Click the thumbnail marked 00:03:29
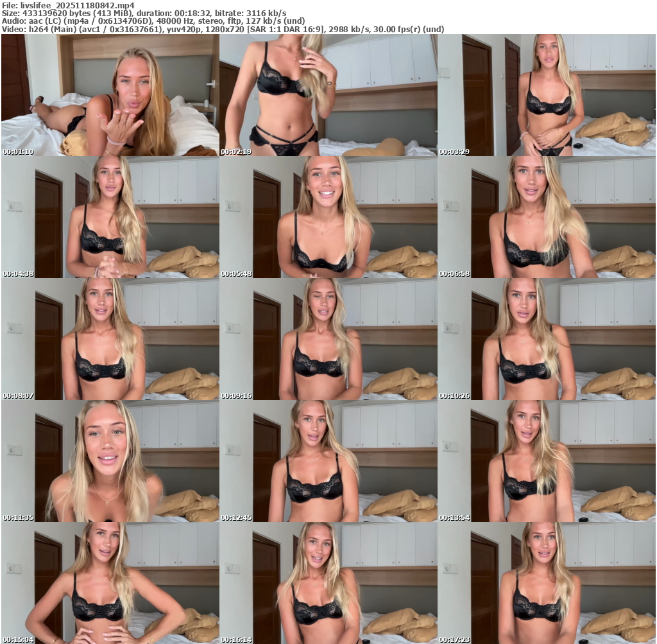 (x=547, y=95)
